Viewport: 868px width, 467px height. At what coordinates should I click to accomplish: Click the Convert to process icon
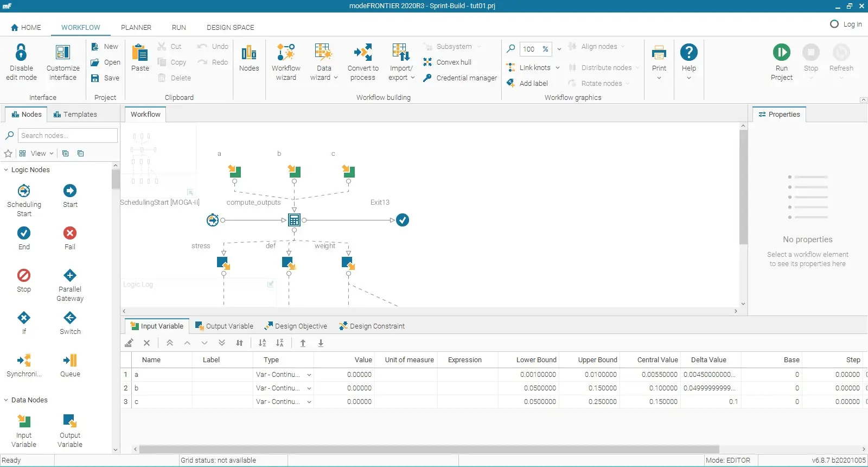363,52
